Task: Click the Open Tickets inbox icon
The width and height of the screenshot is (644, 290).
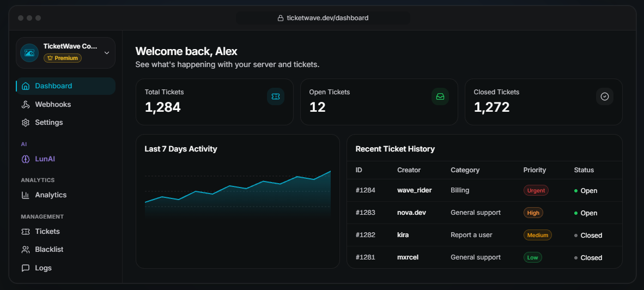Action: 440,96
